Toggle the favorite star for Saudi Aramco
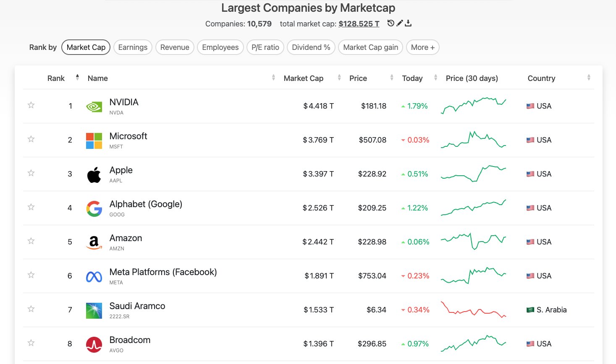Viewport: 616px width, 364px height. pyautogui.click(x=31, y=309)
